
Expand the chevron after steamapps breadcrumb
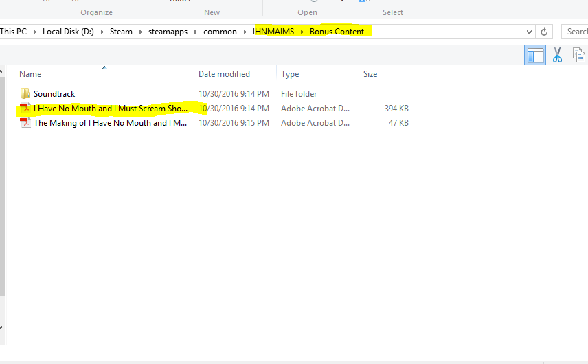[x=195, y=32]
